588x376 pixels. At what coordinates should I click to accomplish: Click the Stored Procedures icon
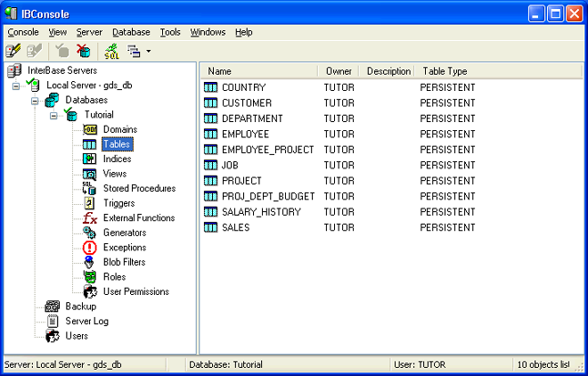pos(89,188)
